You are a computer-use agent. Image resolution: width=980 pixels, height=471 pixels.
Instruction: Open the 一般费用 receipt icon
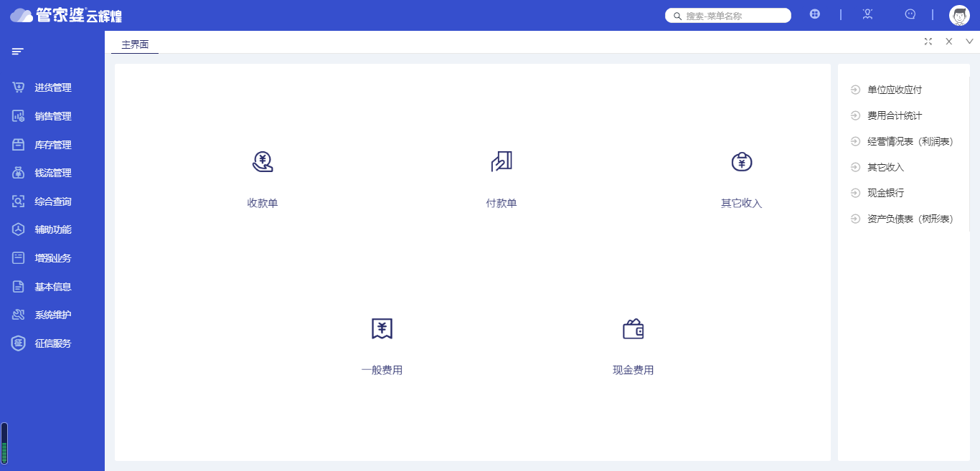click(x=382, y=328)
